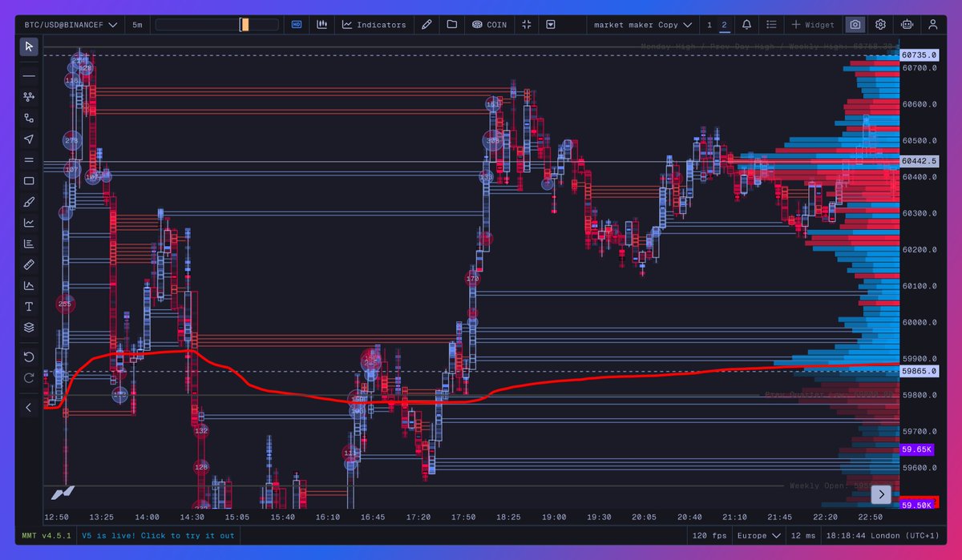Expand the market maker Copy template dropdown
Viewport: 962px width, 560px height.
[643, 25]
